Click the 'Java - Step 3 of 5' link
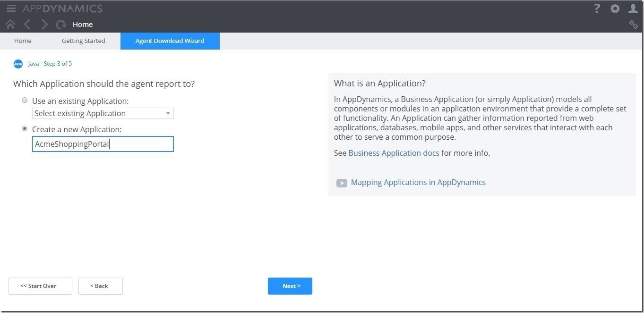 (x=50, y=64)
